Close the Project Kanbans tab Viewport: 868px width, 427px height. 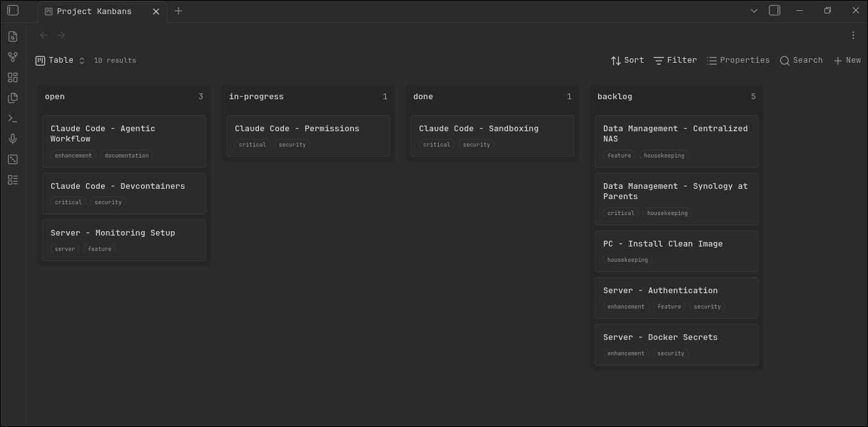(x=156, y=12)
